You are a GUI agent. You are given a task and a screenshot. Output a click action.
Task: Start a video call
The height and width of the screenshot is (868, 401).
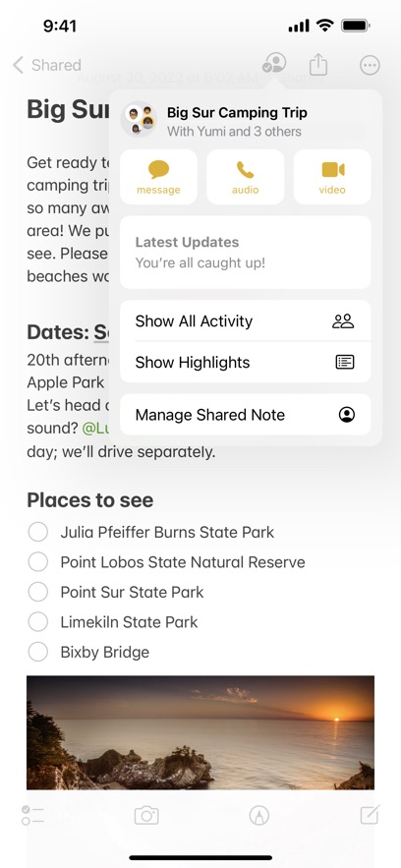pos(332,177)
